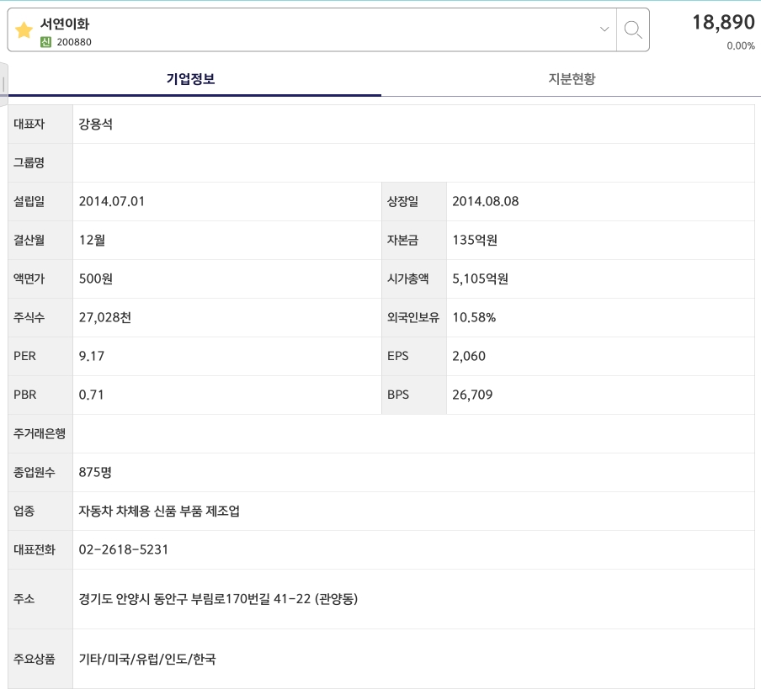Click industry text 자동차 차체용 신품 부품 제조업
Image resolution: width=761 pixels, height=700 pixels.
click(159, 511)
